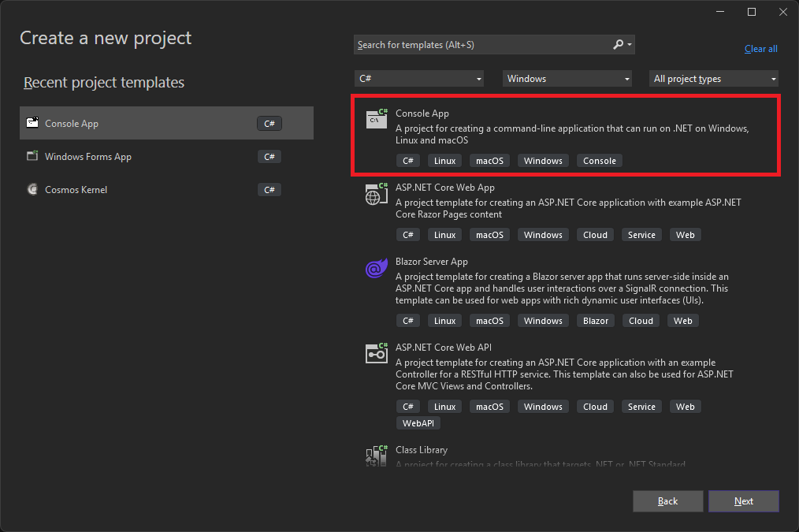Click the Console App template icon in the list
Screen dimensions: 799x532
pyautogui.click(x=377, y=119)
